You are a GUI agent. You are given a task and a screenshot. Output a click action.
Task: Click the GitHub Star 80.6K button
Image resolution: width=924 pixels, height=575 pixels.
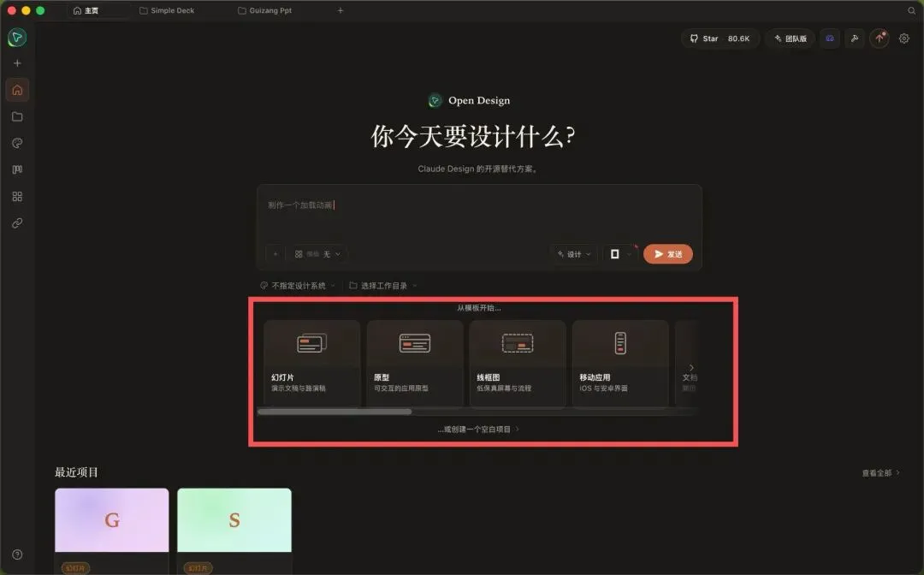point(720,39)
